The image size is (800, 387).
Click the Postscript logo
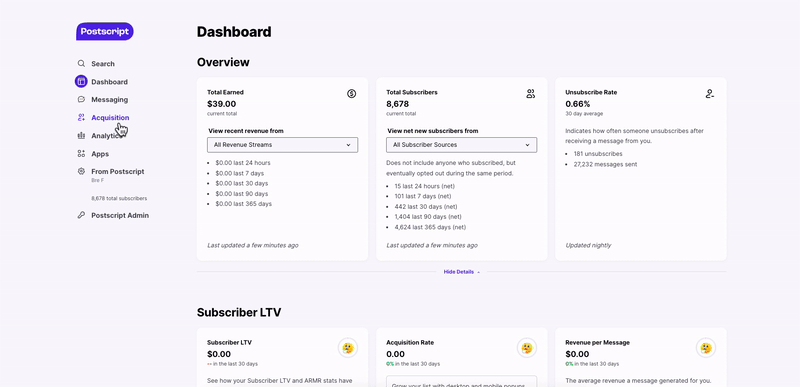coord(105,32)
